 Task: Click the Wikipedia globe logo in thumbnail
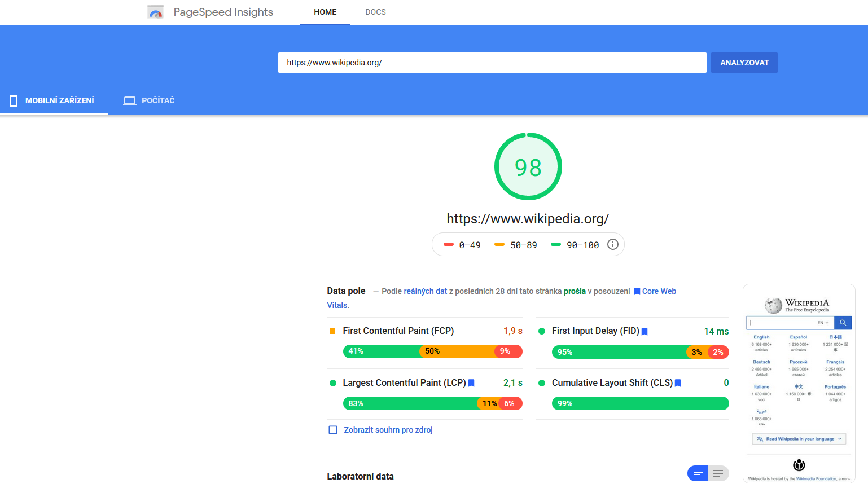point(773,305)
